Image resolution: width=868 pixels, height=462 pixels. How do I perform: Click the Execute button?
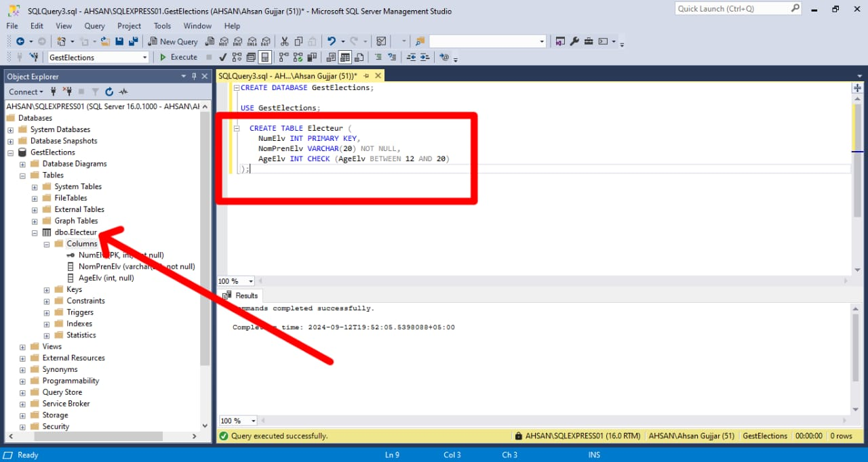[x=178, y=57]
